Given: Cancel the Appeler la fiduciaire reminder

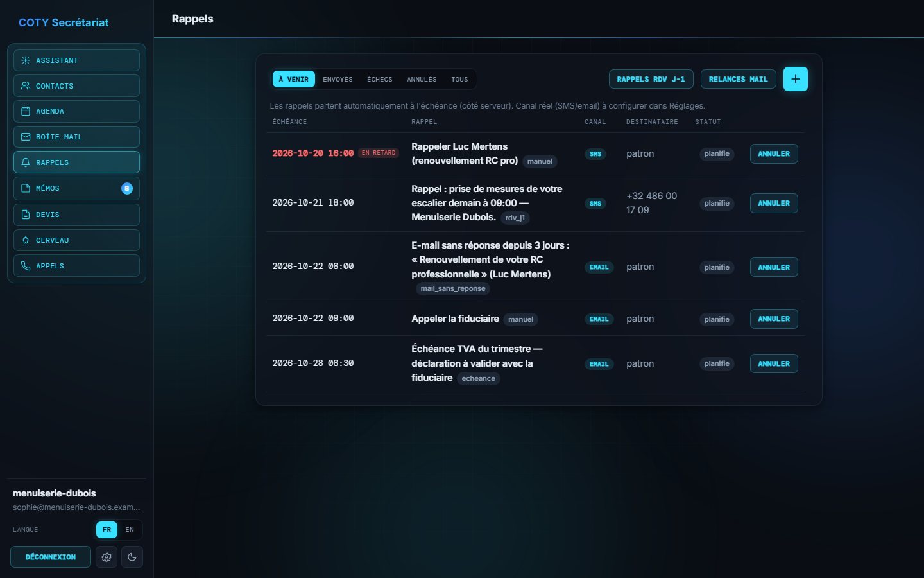Looking at the screenshot, I should pos(774,319).
